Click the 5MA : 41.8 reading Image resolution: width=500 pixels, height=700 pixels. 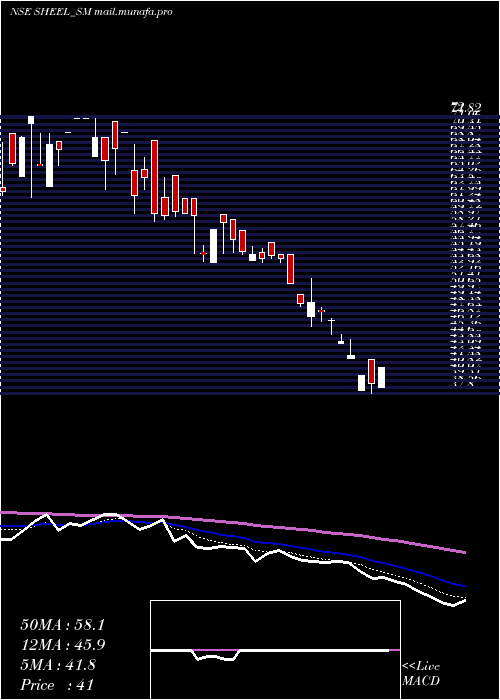58,665
